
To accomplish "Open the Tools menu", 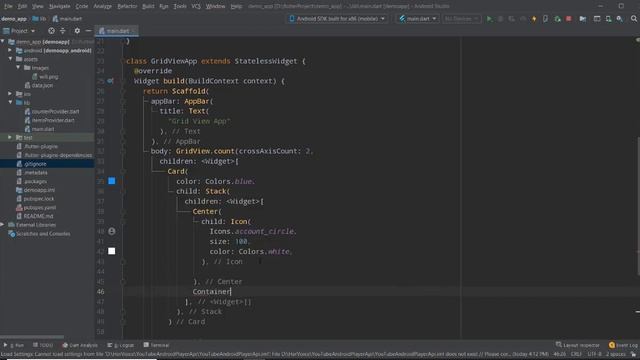I will [x=180, y=6].
